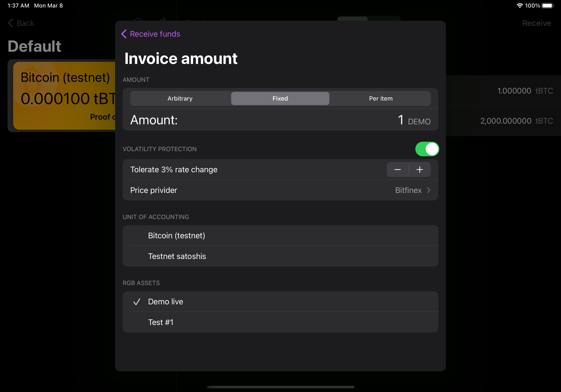Screen dimensions: 561x392
Task: Select Demo live RGB asset
Action: coord(280,302)
